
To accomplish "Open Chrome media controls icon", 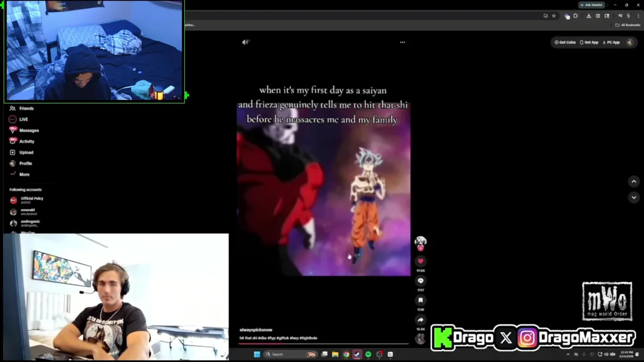I will (620, 16).
